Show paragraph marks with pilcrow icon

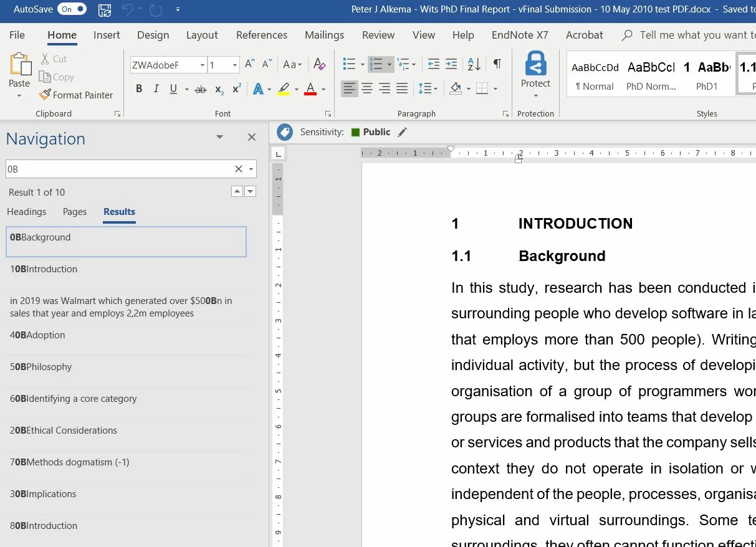coord(497,64)
